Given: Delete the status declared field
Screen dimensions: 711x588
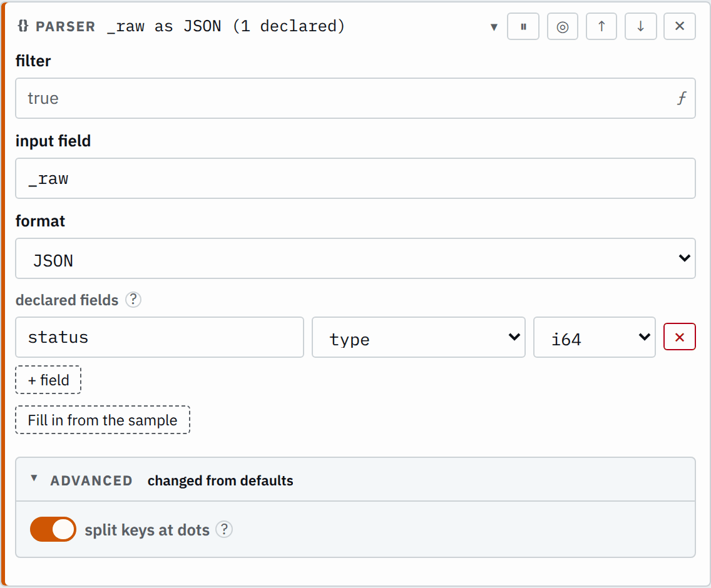Looking at the screenshot, I should pos(679,337).
